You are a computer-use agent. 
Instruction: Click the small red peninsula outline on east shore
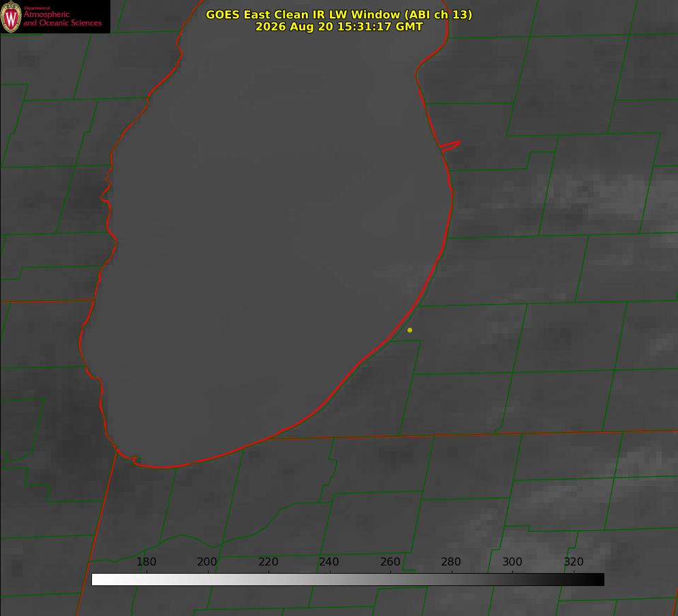[x=450, y=146]
